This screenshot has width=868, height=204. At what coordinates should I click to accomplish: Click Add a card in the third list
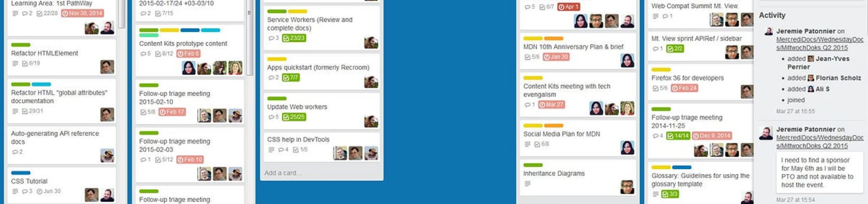pos(283,173)
